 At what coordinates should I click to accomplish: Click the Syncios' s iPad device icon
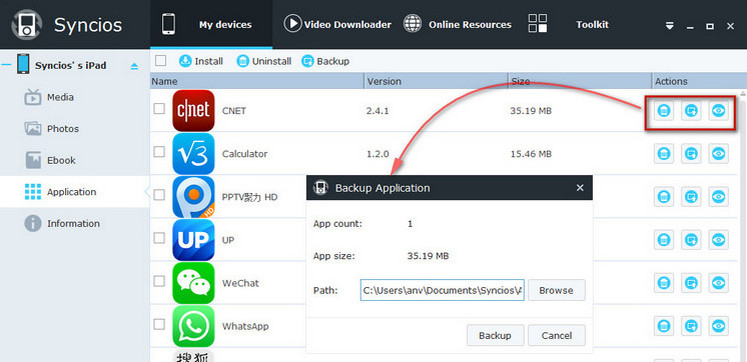pos(23,64)
